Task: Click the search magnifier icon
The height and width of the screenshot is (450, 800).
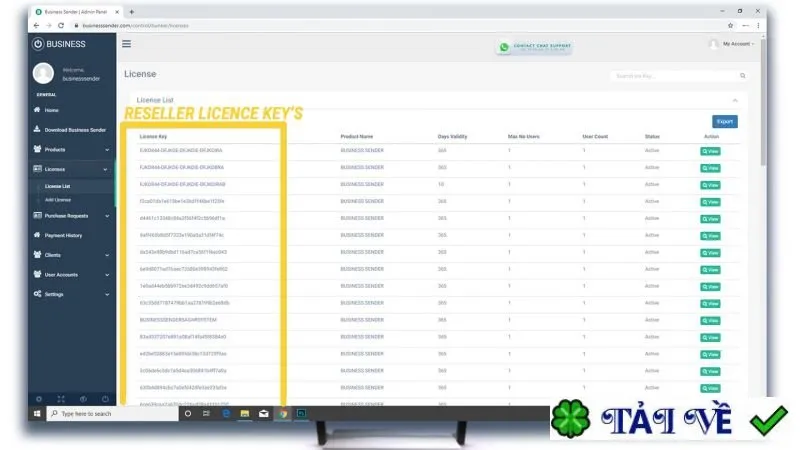Action: 742,76
